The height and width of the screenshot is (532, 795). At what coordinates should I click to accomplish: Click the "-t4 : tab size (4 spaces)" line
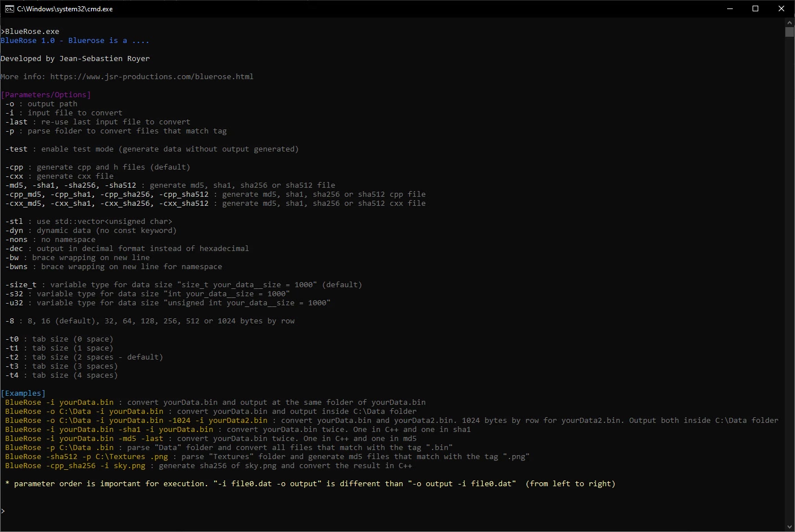62,375
